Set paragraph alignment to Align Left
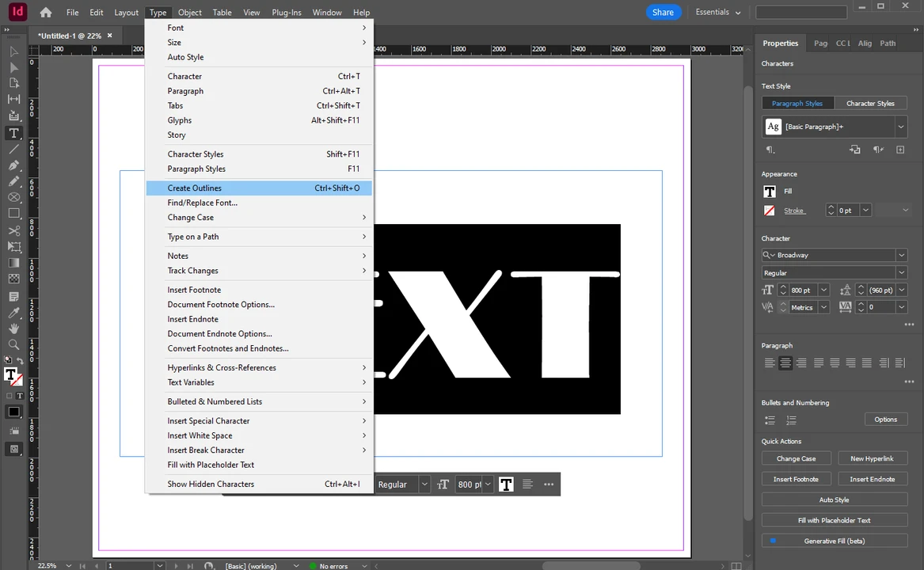The height and width of the screenshot is (570, 924). coord(770,363)
